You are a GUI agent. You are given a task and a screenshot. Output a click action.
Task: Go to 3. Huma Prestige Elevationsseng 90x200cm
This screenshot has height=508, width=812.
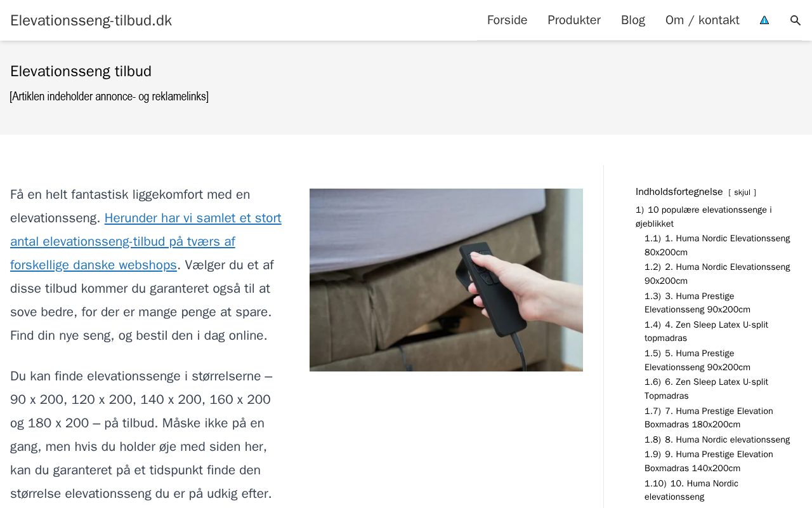tap(697, 303)
